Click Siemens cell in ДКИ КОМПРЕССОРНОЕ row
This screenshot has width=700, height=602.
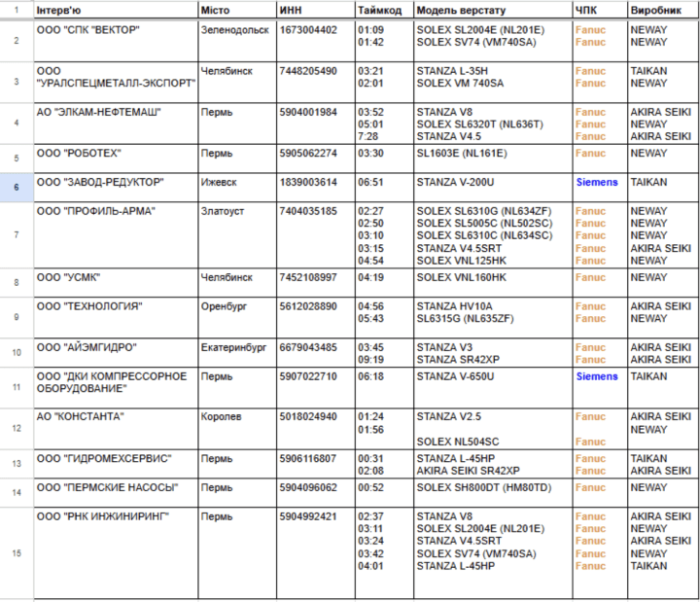[600, 388]
